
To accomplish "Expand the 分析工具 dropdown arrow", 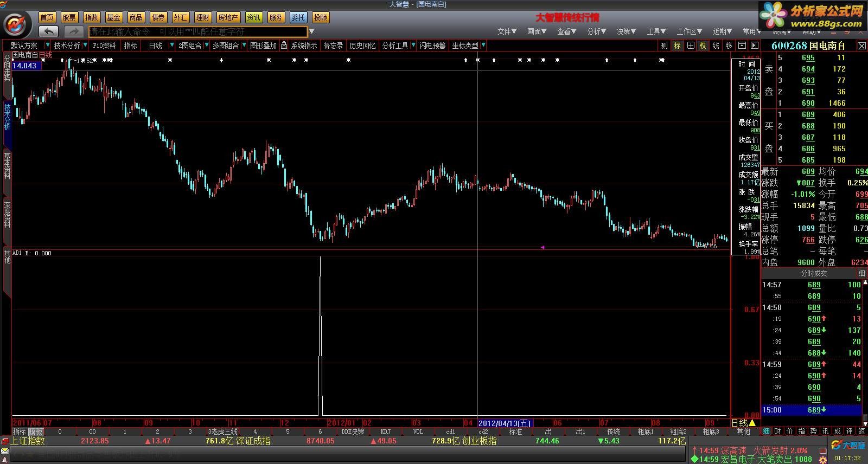I will point(413,45).
